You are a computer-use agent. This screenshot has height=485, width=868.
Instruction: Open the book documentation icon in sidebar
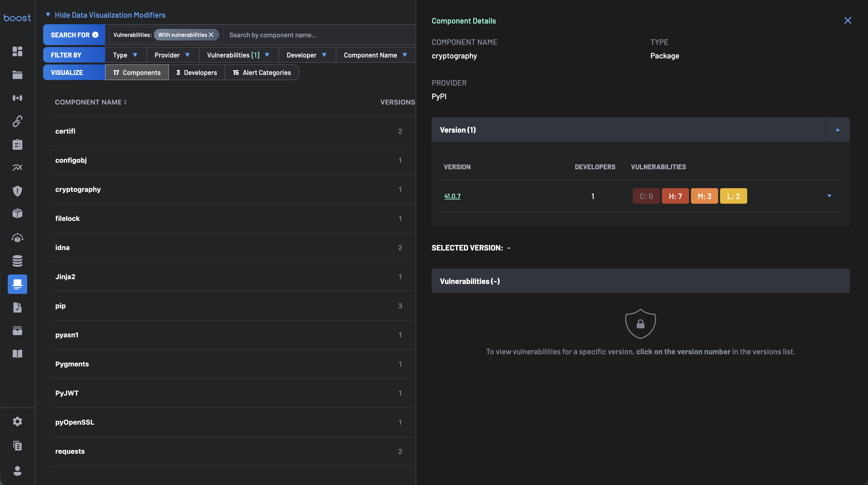click(17, 354)
